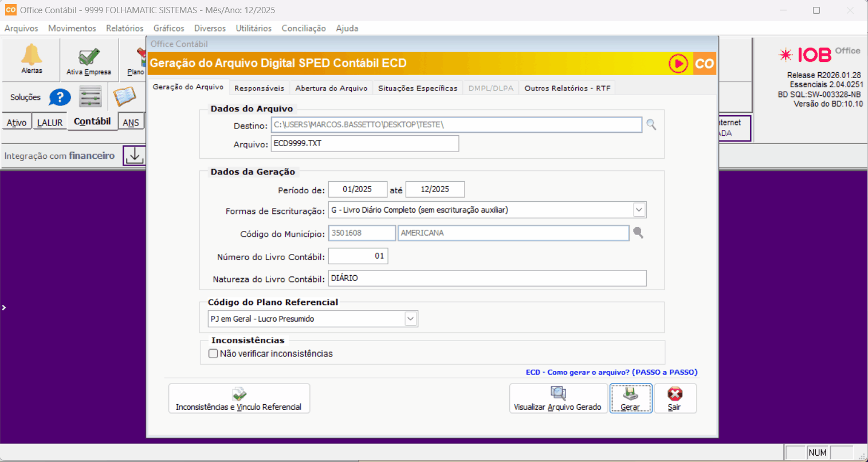This screenshot has width=868, height=462.
Task: Click the blue question mark help icon
Action: click(x=60, y=97)
